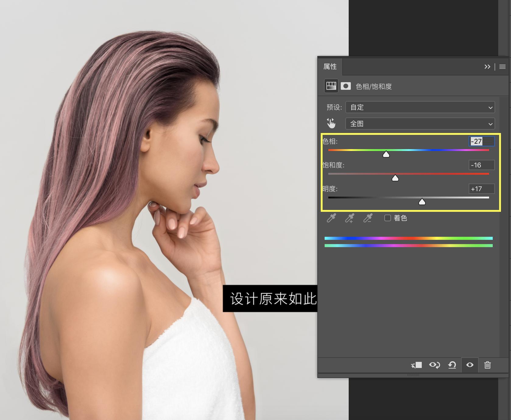Click the 明度 label
Image resolution: width=511 pixels, height=420 pixels.
330,189
